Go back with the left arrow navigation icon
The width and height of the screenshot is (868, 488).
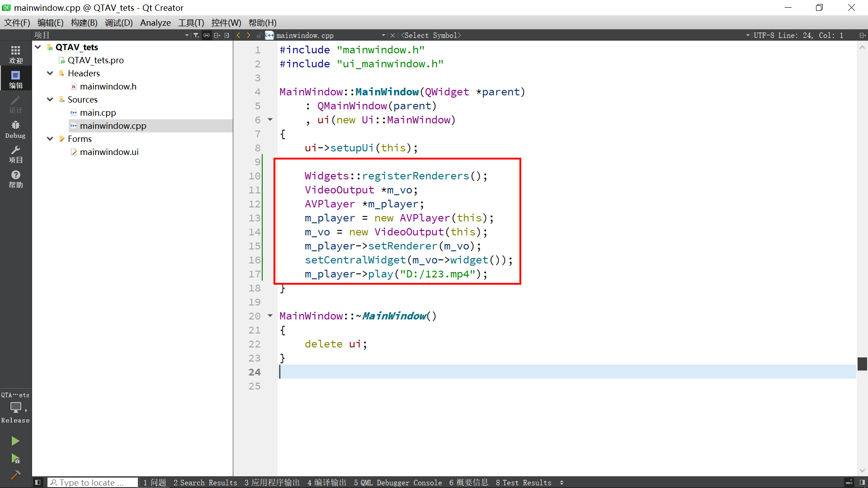[x=239, y=35]
